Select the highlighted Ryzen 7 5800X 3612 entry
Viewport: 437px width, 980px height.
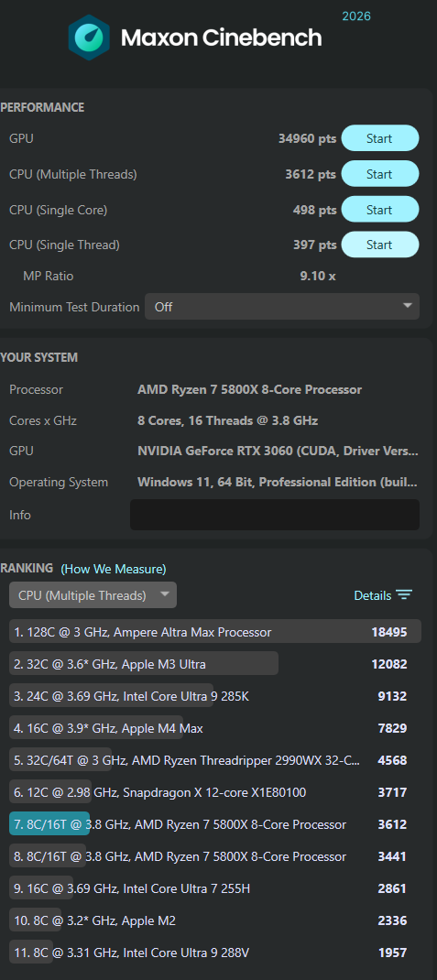(215, 824)
